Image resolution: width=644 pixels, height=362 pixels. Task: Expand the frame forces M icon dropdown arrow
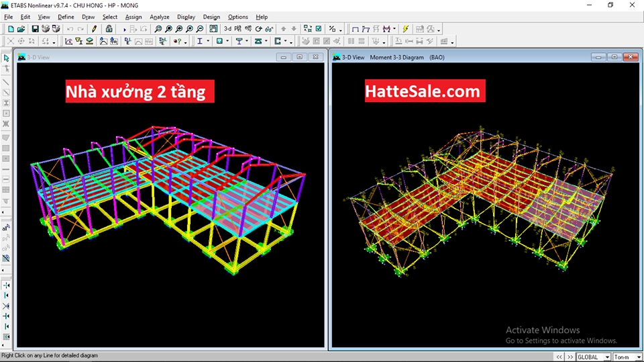tap(394, 29)
